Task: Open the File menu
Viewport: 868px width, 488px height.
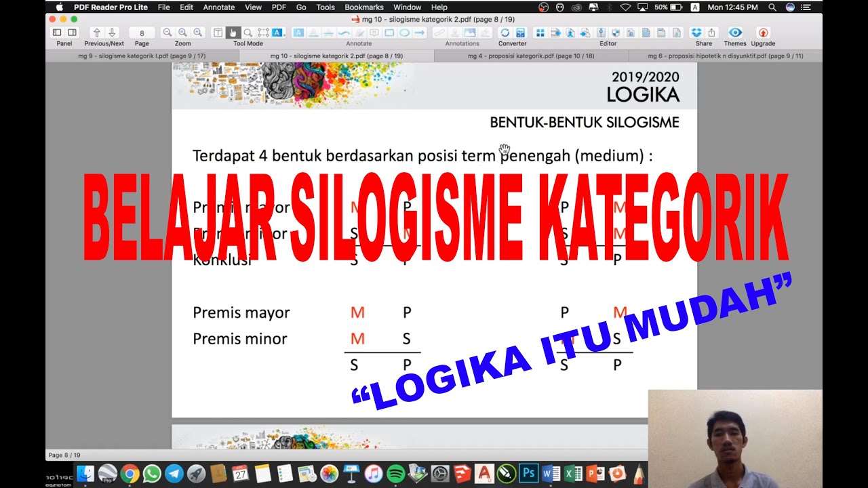Action: (x=163, y=7)
